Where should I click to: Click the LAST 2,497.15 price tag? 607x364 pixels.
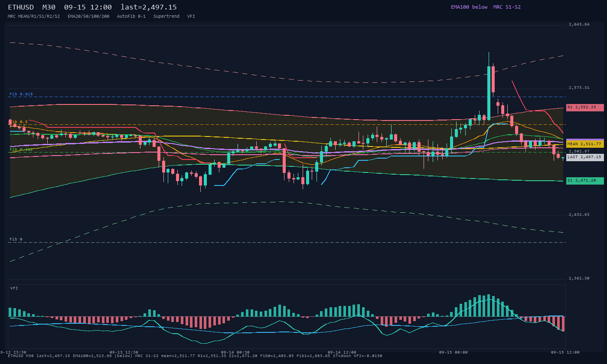(585, 157)
